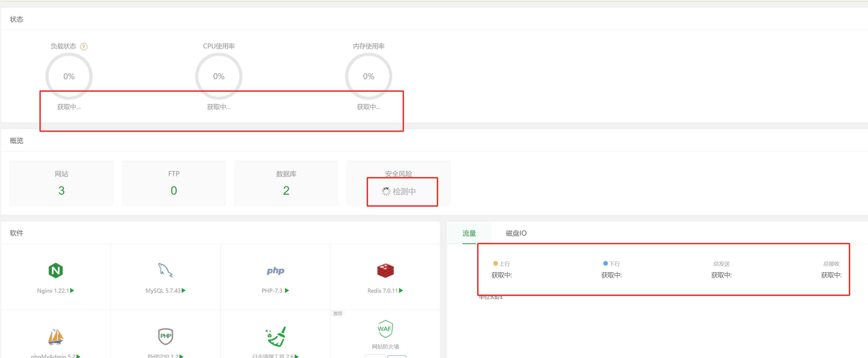Switch to the 磁盘IO tab
Screen dimensions: 868x358
[x=516, y=233]
